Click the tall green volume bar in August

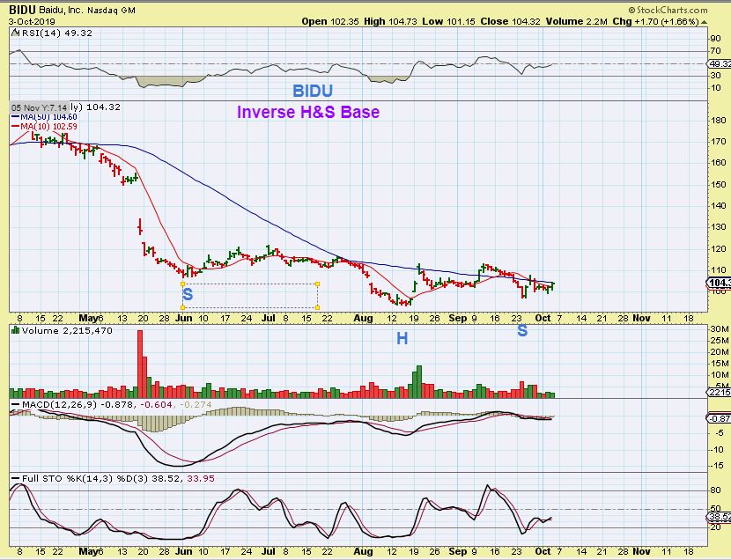point(418,381)
